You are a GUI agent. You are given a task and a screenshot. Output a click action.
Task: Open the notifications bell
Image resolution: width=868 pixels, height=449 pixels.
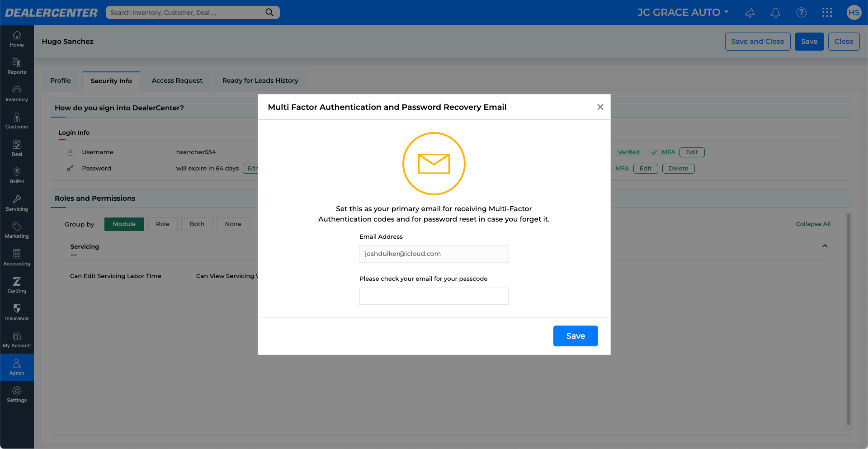[x=776, y=13]
